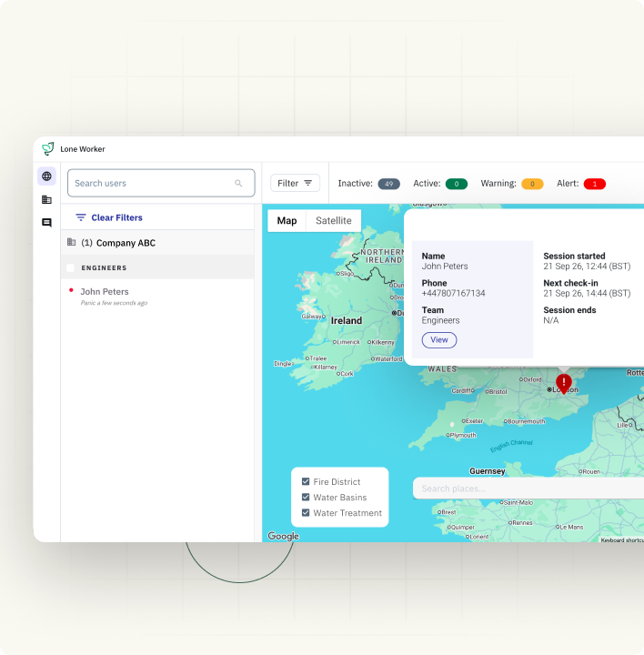Click the Cork label on the map
Screen dimensions: 644x655
tap(347, 374)
